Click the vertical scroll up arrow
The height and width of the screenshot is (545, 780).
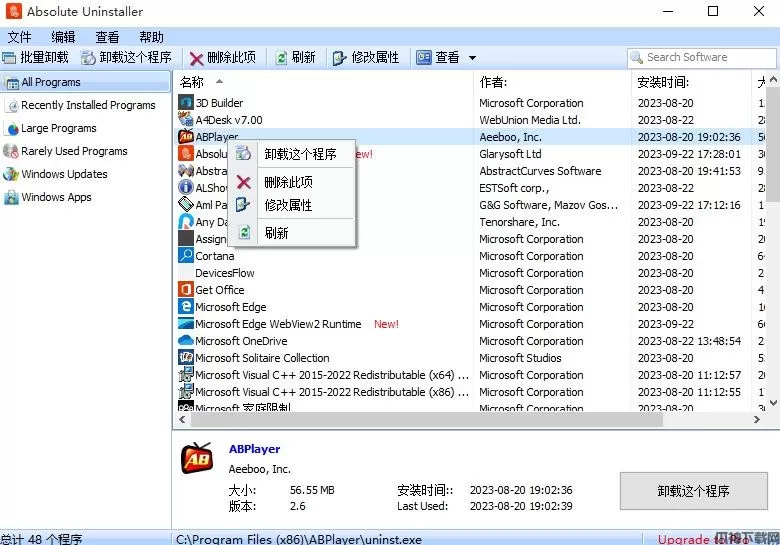[774, 80]
